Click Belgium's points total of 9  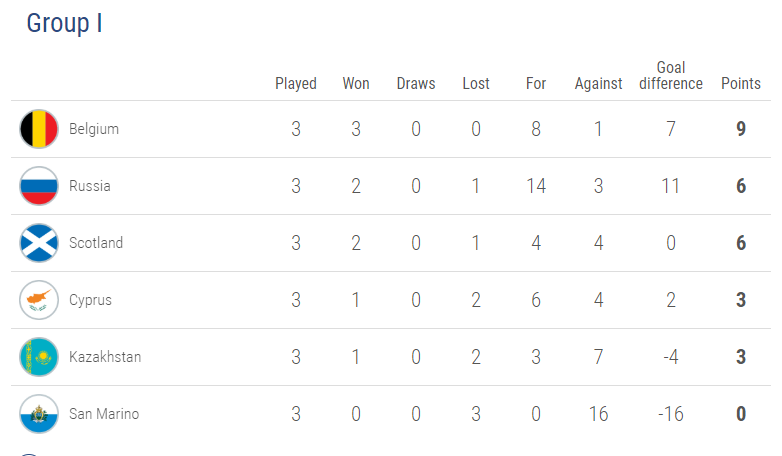coord(741,129)
